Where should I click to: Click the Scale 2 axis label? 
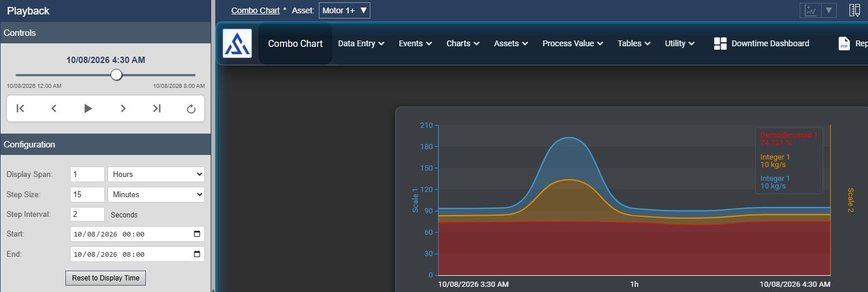click(851, 200)
